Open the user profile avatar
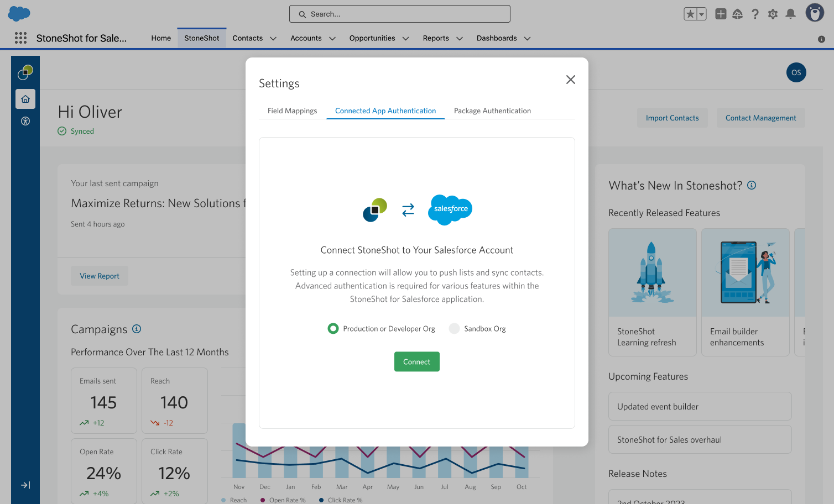Viewport: 834px width, 504px height. coord(815,13)
